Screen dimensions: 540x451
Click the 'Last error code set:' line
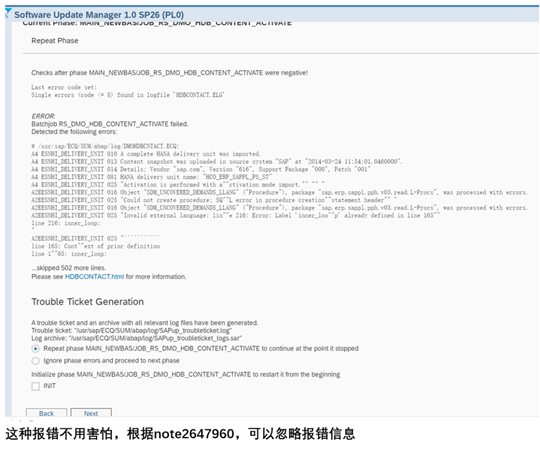pyautogui.click(x=64, y=87)
